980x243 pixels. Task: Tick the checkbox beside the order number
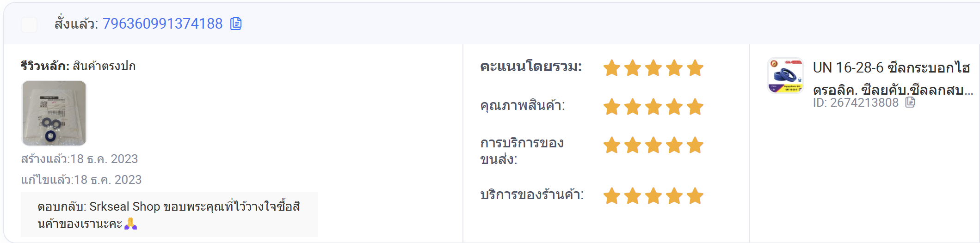point(29,24)
